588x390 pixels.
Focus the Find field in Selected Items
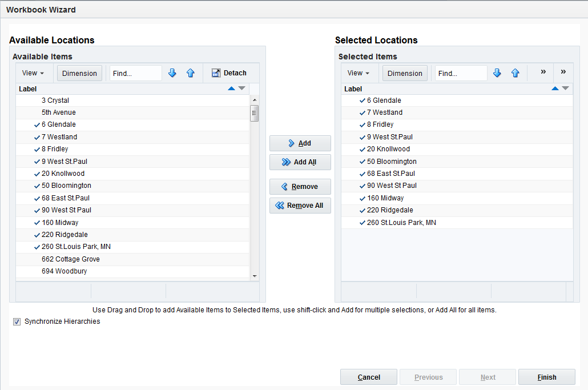tap(461, 73)
